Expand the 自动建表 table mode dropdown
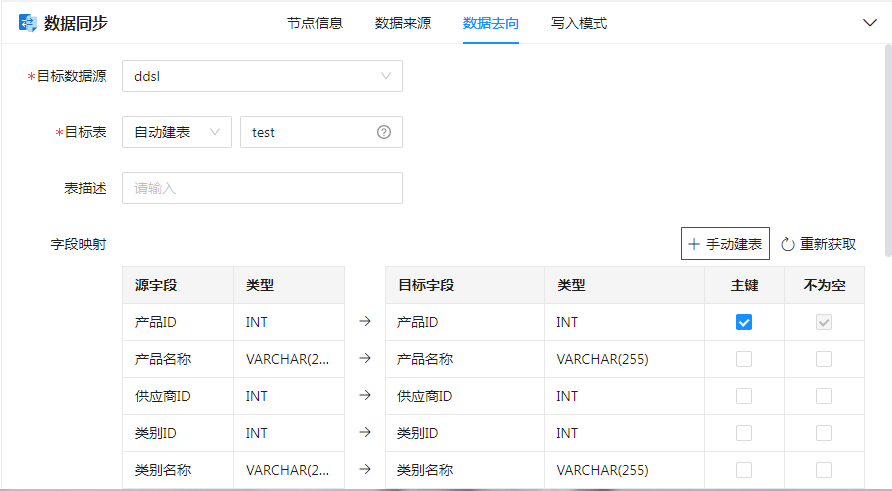The width and height of the screenshot is (892, 491). (x=177, y=132)
